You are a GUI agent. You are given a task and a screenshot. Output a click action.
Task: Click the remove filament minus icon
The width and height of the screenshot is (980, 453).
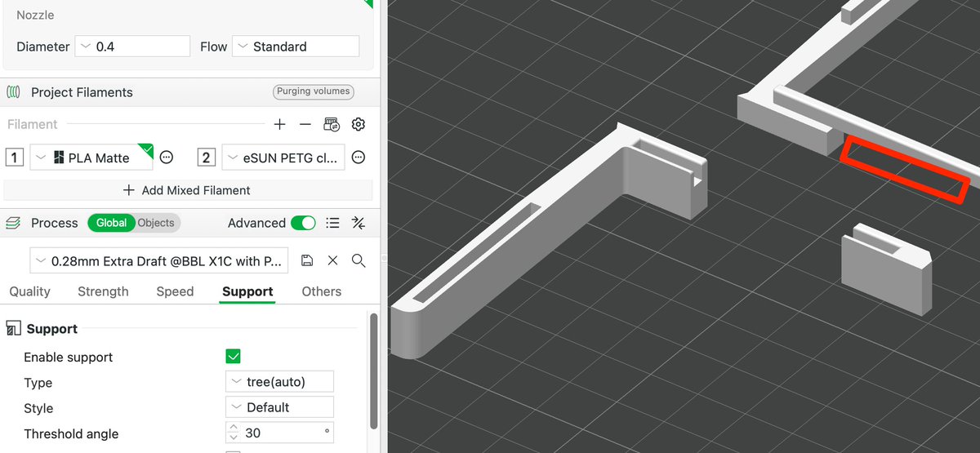(305, 125)
